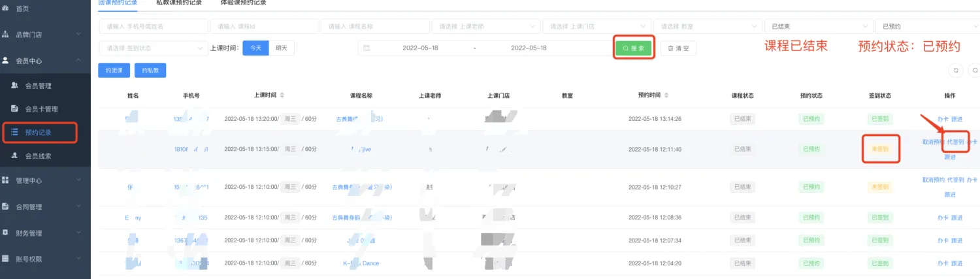Click the 财务管理 icon in sidebar

tap(5, 233)
